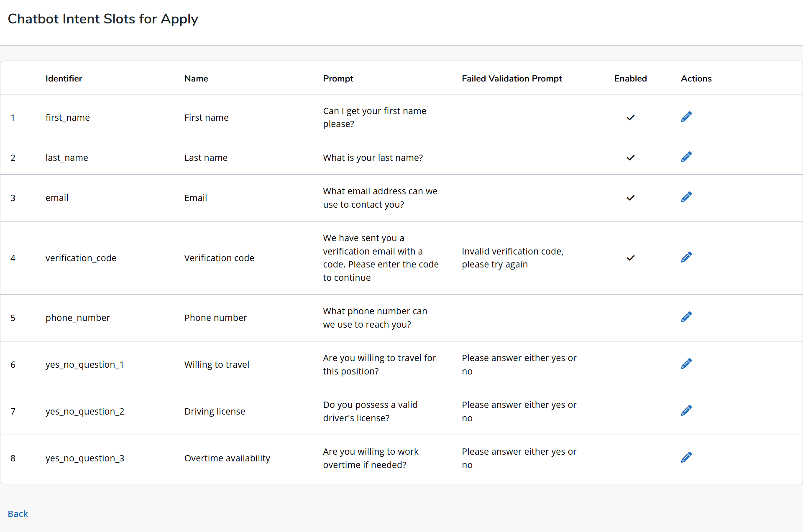
Task: Select the yes_no_question_1 identifier cell
Action: pos(84,364)
